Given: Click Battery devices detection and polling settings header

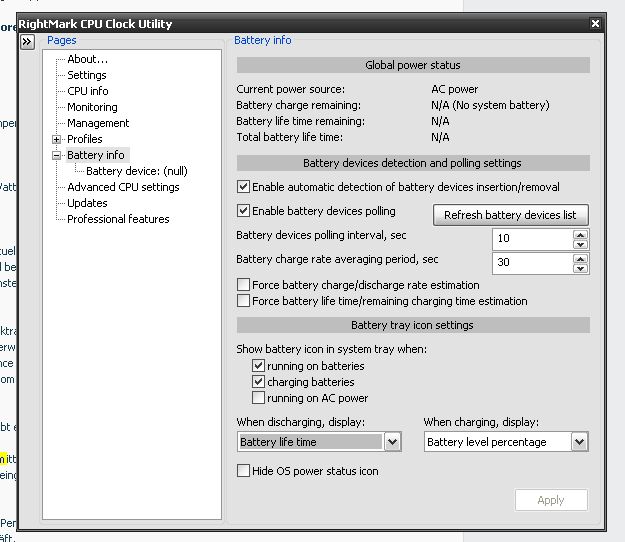Looking at the screenshot, I should click(413, 163).
